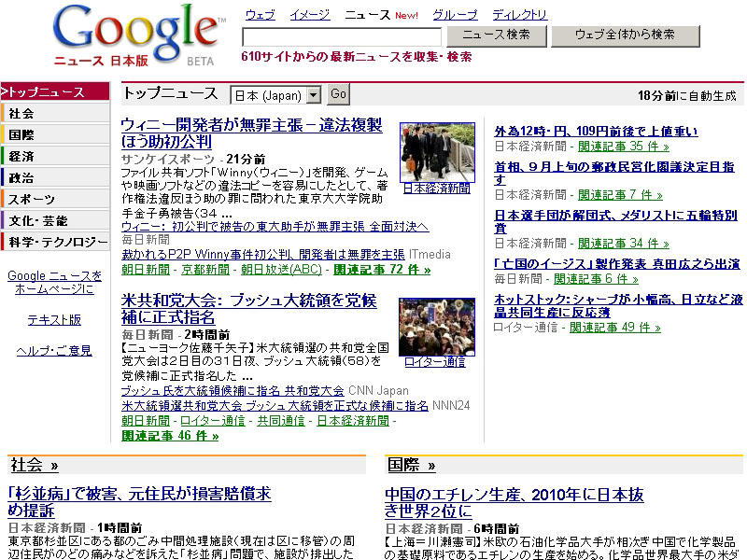
Task: Switch to the グループ tab
Action: (x=455, y=15)
